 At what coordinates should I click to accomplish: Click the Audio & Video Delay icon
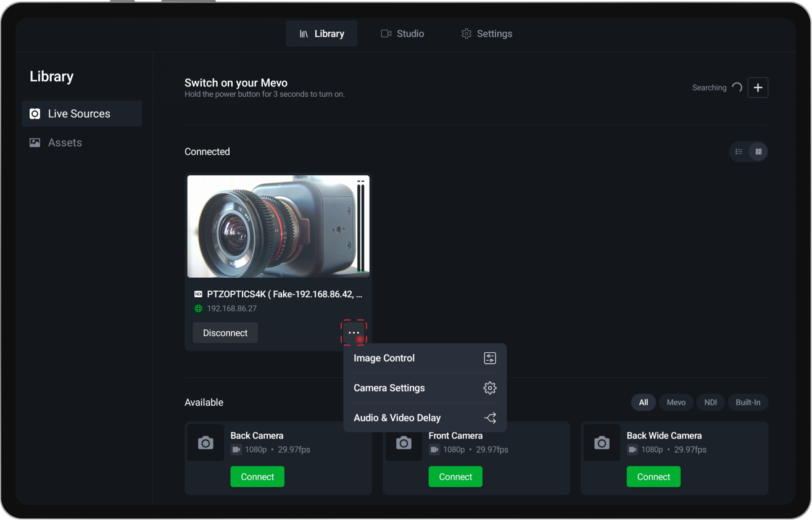pos(490,418)
